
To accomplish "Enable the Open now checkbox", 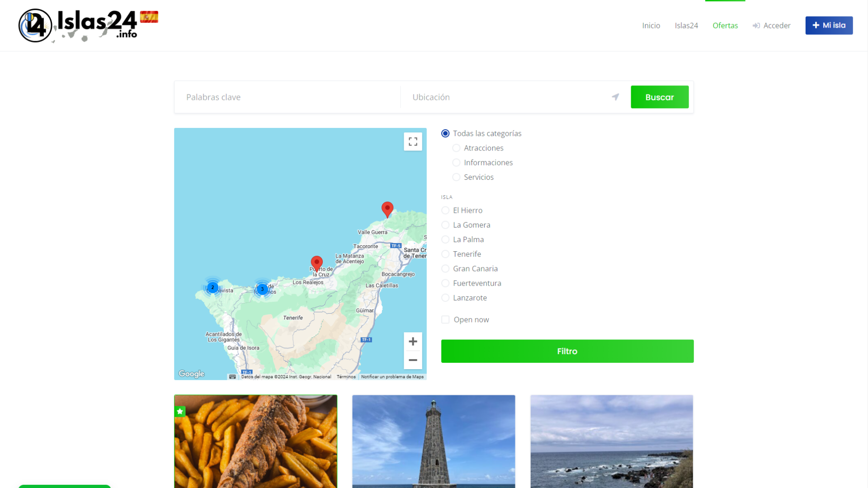I will [445, 319].
